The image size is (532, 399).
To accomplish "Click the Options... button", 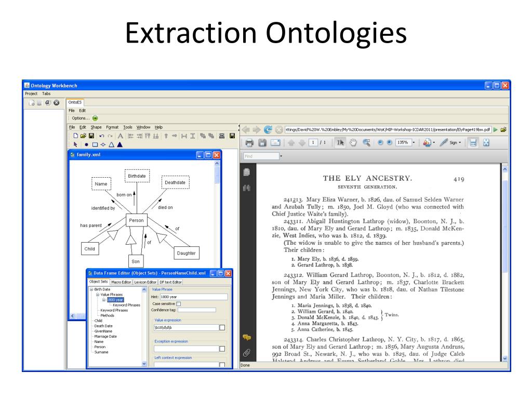I will pyautogui.click(x=81, y=118).
